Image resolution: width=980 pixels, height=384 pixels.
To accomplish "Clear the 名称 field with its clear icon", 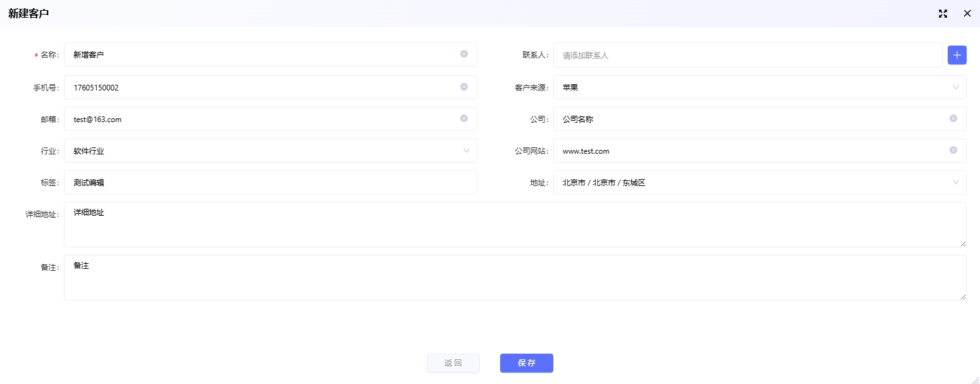I will [x=464, y=54].
